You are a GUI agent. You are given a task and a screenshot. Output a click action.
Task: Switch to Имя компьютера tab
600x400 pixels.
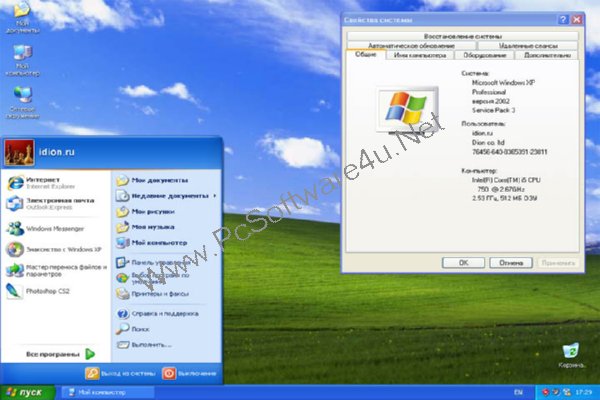(420, 55)
